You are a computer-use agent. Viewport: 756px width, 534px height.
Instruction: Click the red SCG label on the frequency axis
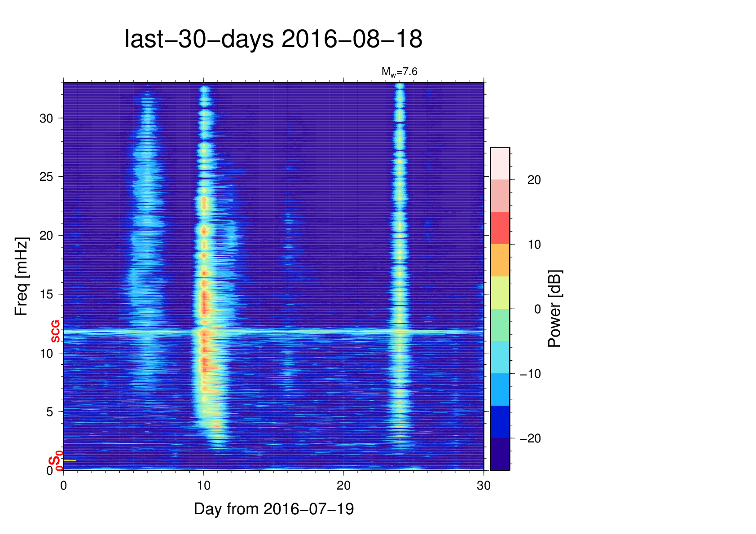pos(55,332)
